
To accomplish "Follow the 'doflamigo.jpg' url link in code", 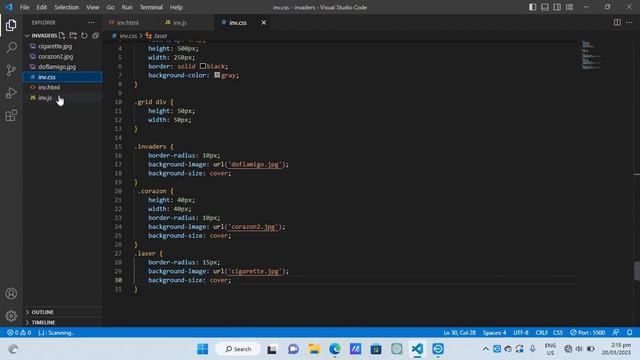I will pos(255,164).
